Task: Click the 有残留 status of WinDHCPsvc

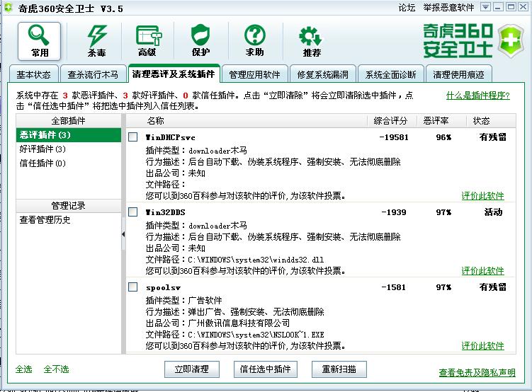Action: tap(493, 137)
